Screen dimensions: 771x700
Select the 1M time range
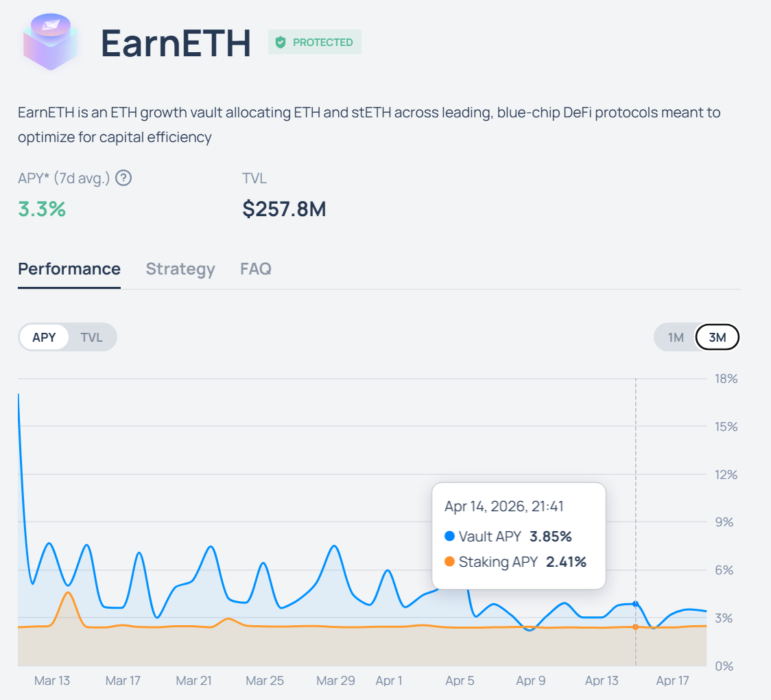676,337
